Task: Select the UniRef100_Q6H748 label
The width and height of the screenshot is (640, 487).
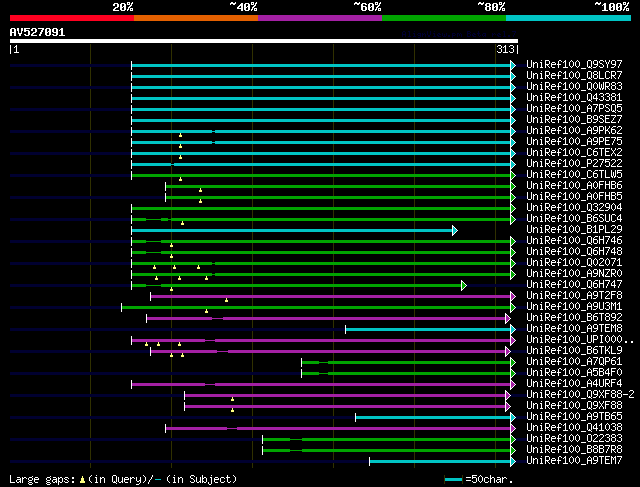Action: point(574,252)
